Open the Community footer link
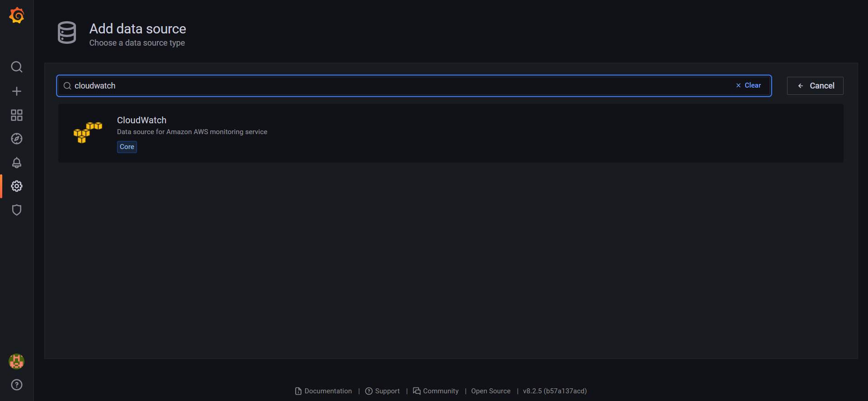This screenshot has width=868, height=401. click(x=436, y=391)
